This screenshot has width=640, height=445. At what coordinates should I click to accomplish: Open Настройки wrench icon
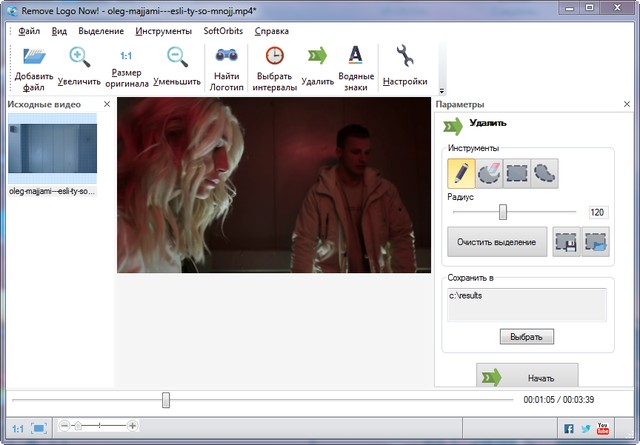[405, 56]
